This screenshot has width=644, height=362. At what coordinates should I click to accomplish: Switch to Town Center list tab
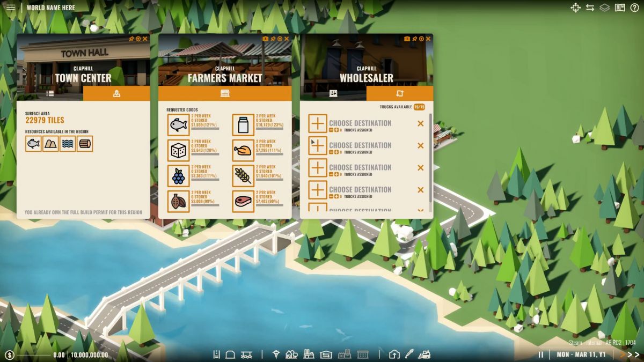pyautogui.click(x=50, y=93)
